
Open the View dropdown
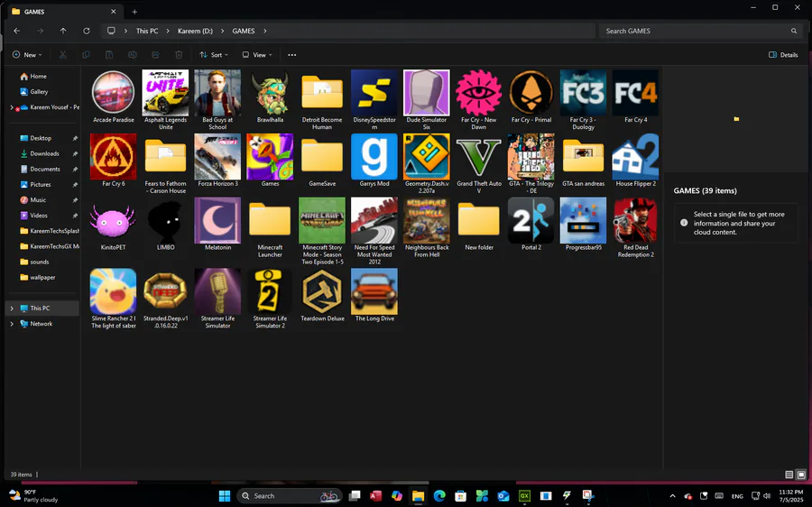[x=257, y=55]
